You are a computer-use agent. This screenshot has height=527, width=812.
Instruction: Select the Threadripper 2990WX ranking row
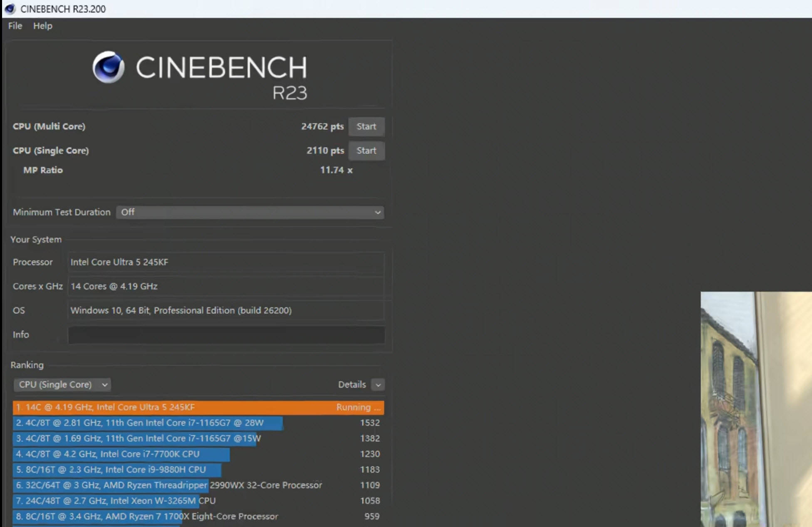[x=166, y=485]
